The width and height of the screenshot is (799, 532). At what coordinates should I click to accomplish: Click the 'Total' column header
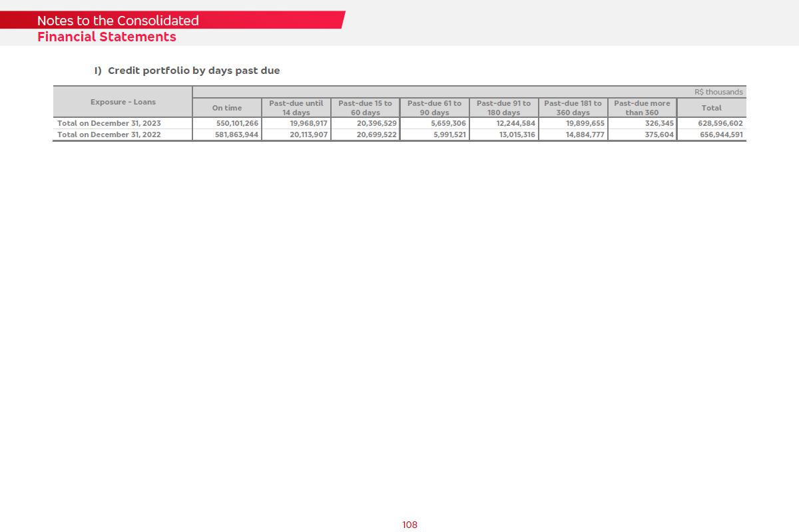(712, 108)
